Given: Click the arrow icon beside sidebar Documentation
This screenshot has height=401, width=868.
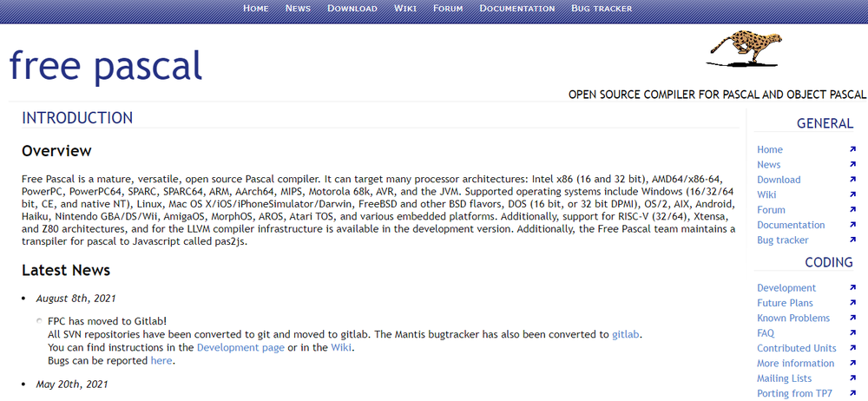Looking at the screenshot, I should [x=852, y=225].
